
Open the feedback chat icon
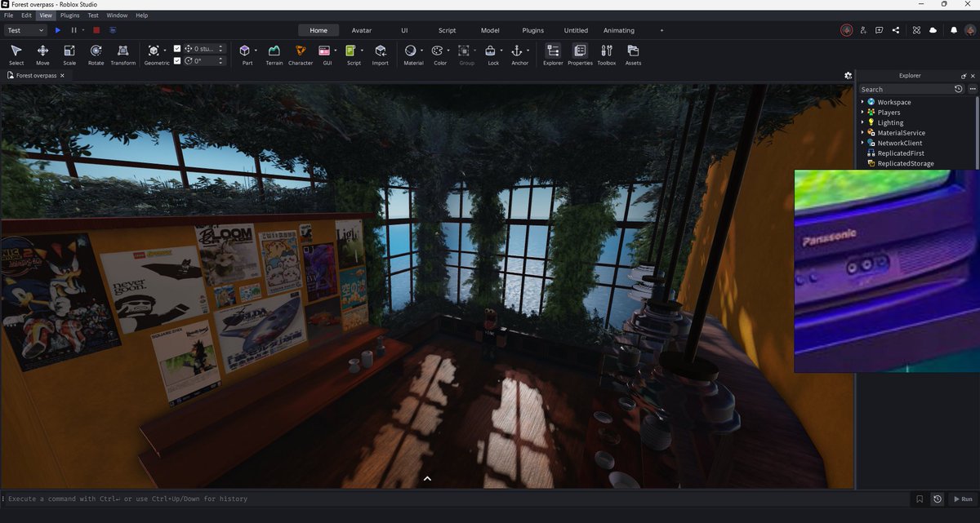coord(880,30)
